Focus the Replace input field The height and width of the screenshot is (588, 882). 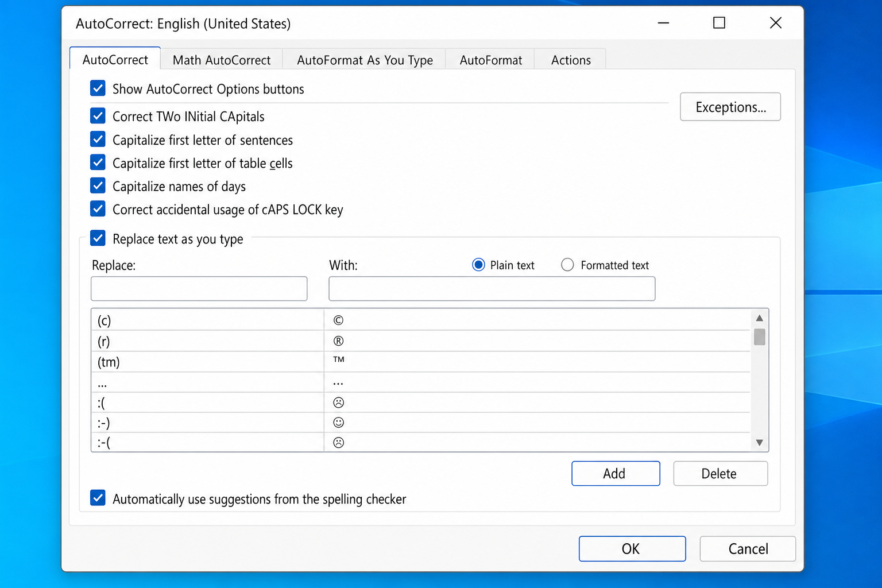click(199, 288)
